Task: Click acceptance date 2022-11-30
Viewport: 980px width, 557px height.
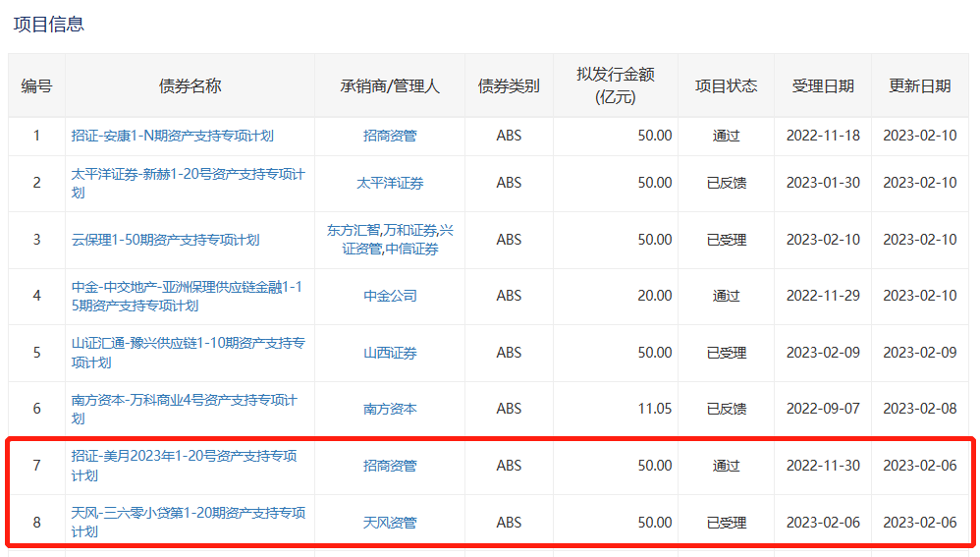Action: tap(823, 466)
